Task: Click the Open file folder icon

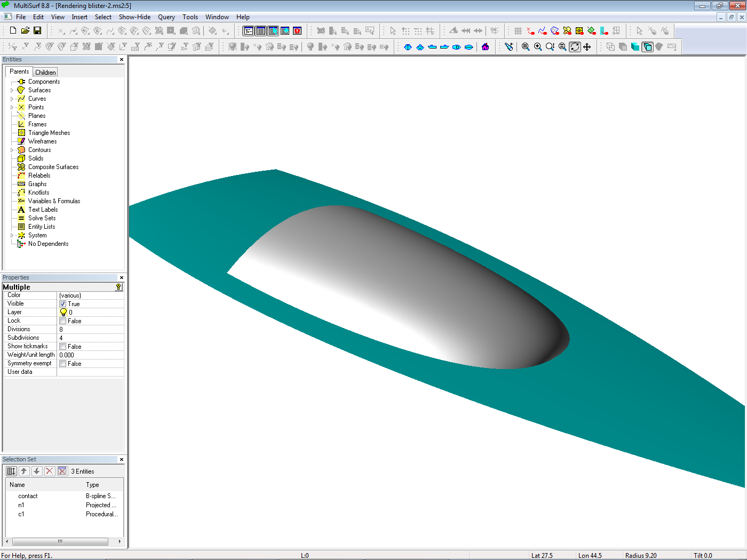Action: (25, 31)
